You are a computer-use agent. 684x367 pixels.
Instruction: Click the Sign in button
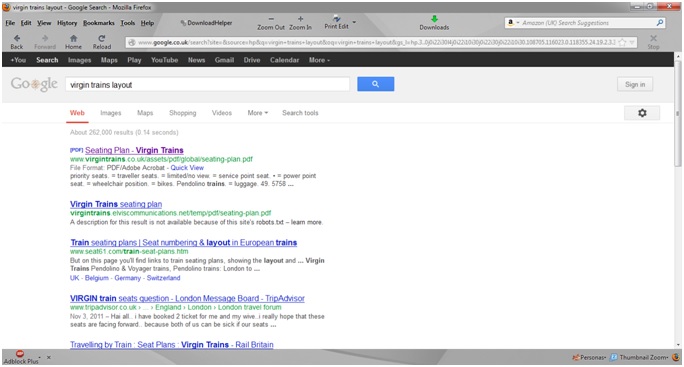(635, 85)
